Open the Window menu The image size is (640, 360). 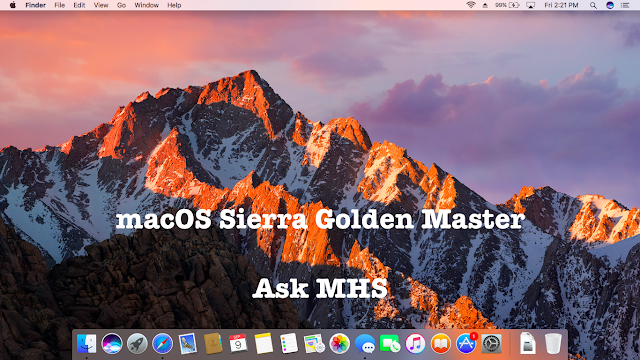(x=147, y=5)
